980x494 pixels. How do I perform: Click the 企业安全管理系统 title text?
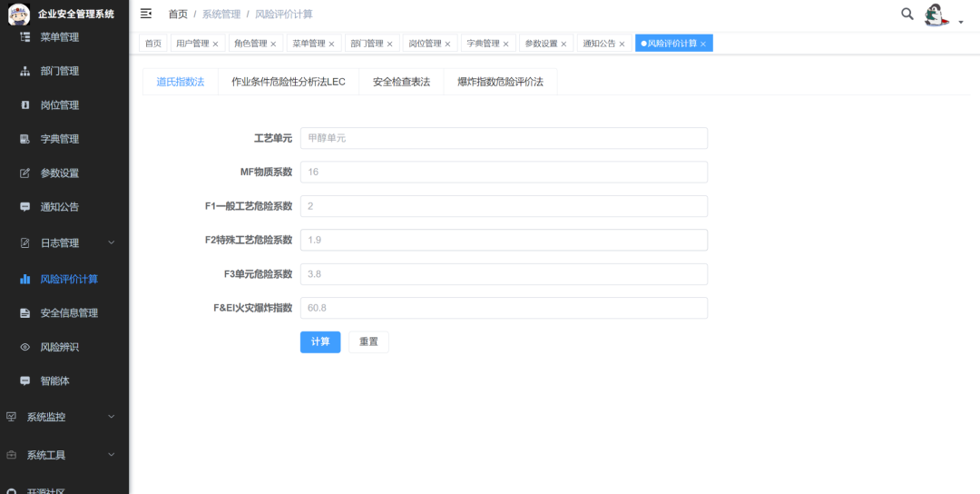[76, 14]
